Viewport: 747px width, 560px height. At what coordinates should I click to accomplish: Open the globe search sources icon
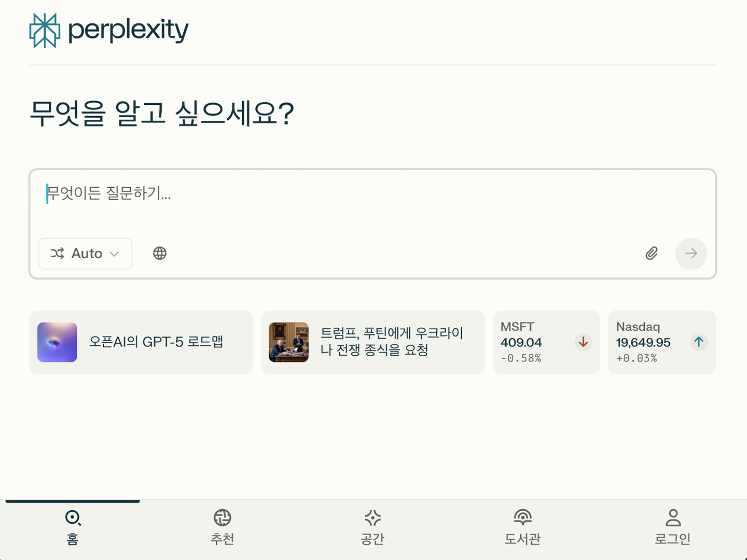click(x=160, y=253)
